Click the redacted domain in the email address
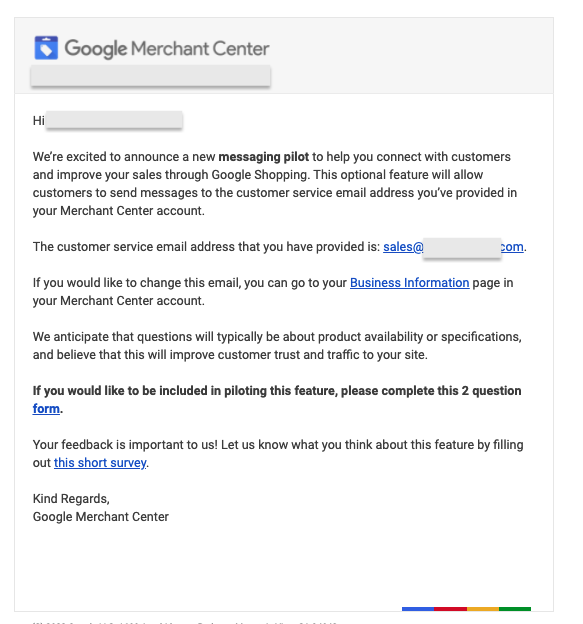583x624 pixels. (462, 248)
